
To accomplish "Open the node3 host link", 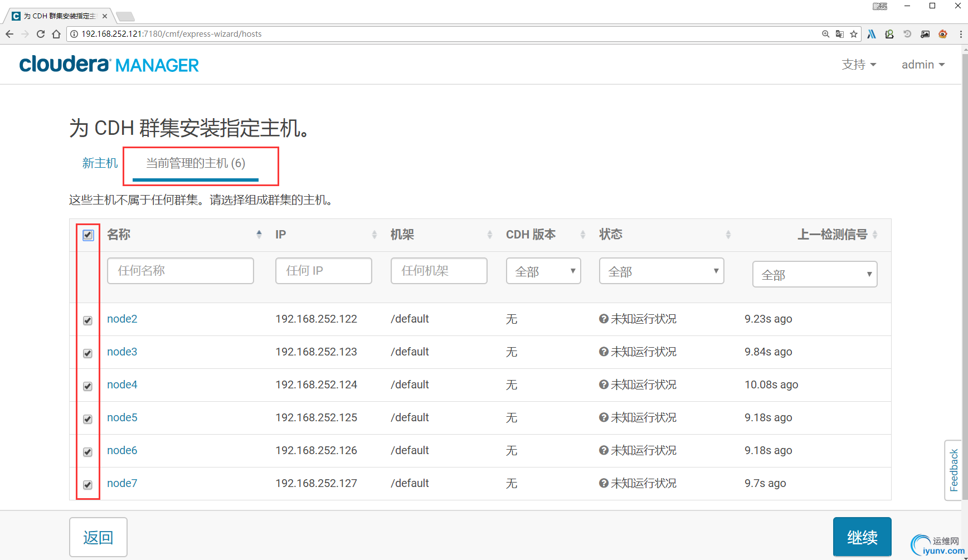I will point(122,352).
